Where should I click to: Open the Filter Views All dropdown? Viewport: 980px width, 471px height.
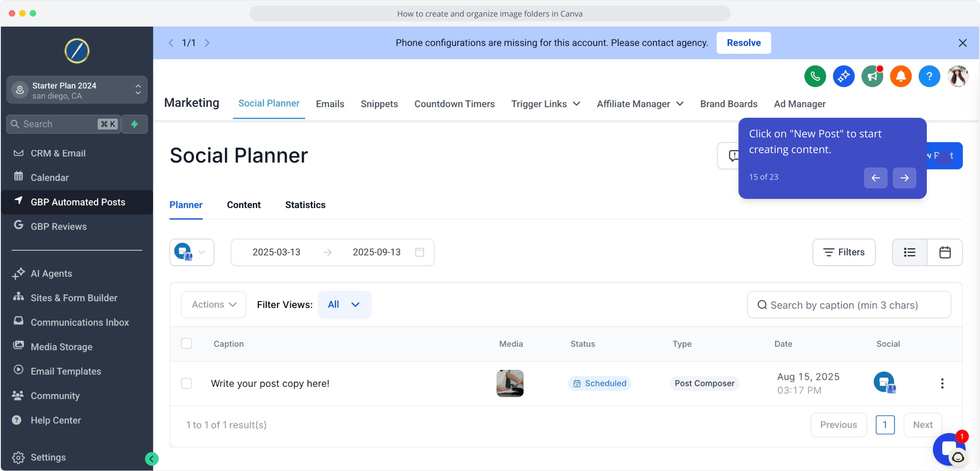click(x=344, y=304)
